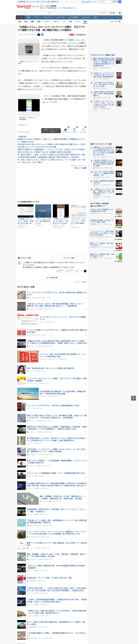Open the トップ tab

(x=20, y=17)
